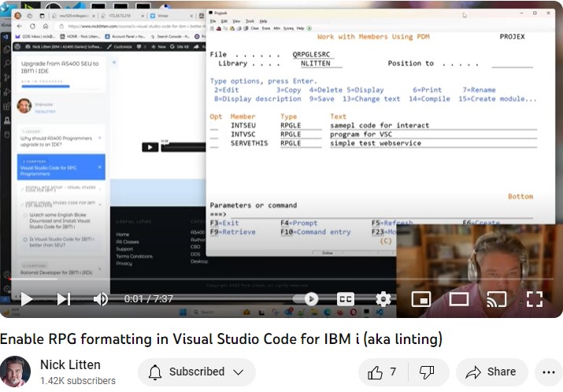563x392 pixels.
Task: Seek along the video progress bar
Action: (282, 279)
